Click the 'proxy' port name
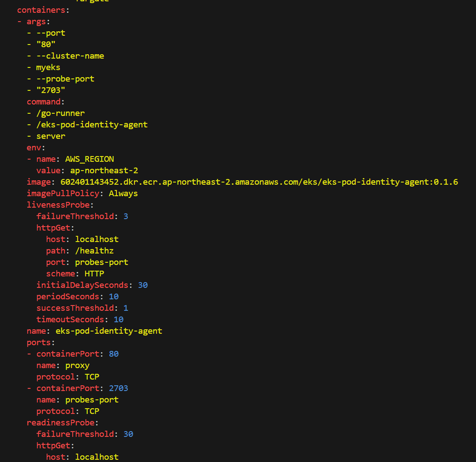Image resolution: width=476 pixels, height=462 pixels. tap(78, 365)
